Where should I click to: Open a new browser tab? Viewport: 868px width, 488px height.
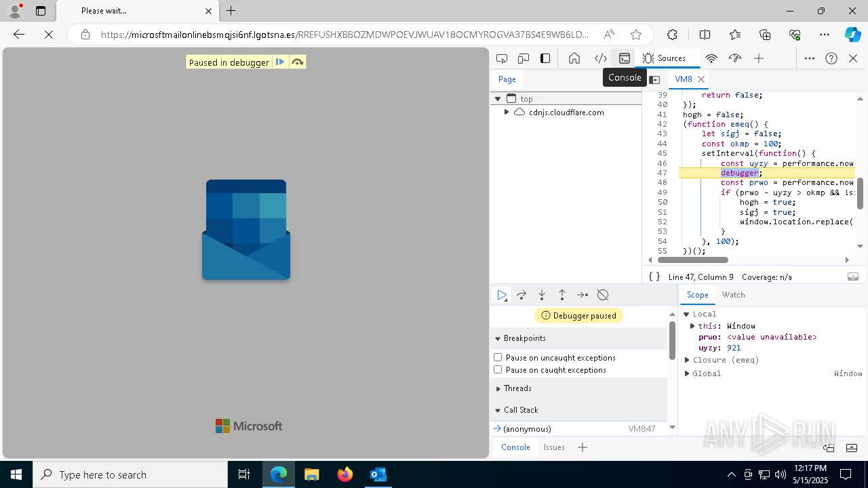pyautogui.click(x=231, y=11)
